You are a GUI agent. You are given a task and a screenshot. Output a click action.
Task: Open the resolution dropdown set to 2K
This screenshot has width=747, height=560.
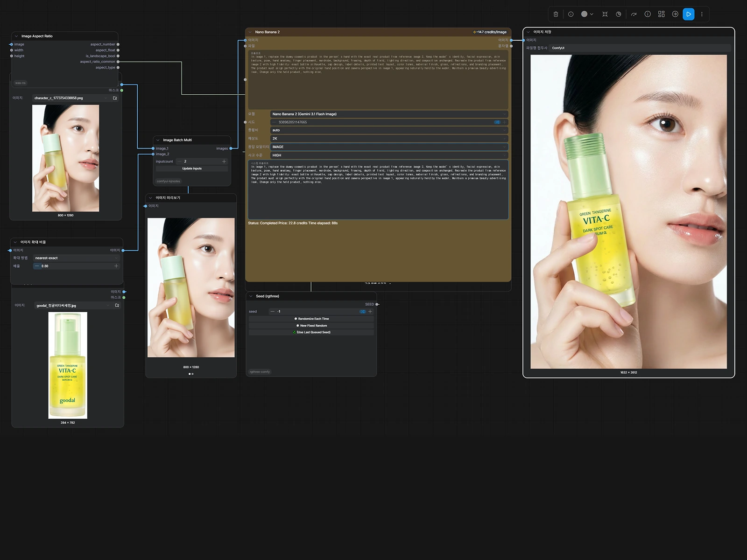(389, 139)
